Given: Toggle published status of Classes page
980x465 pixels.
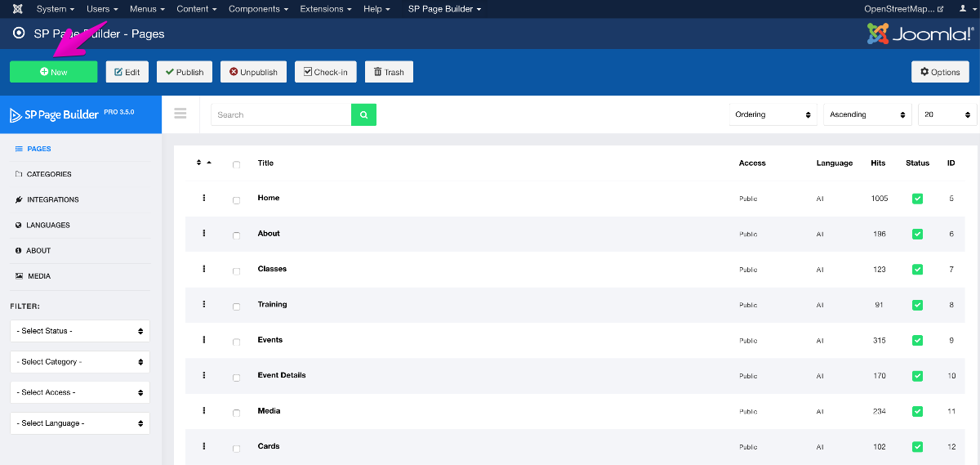Looking at the screenshot, I should click(x=917, y=269).
